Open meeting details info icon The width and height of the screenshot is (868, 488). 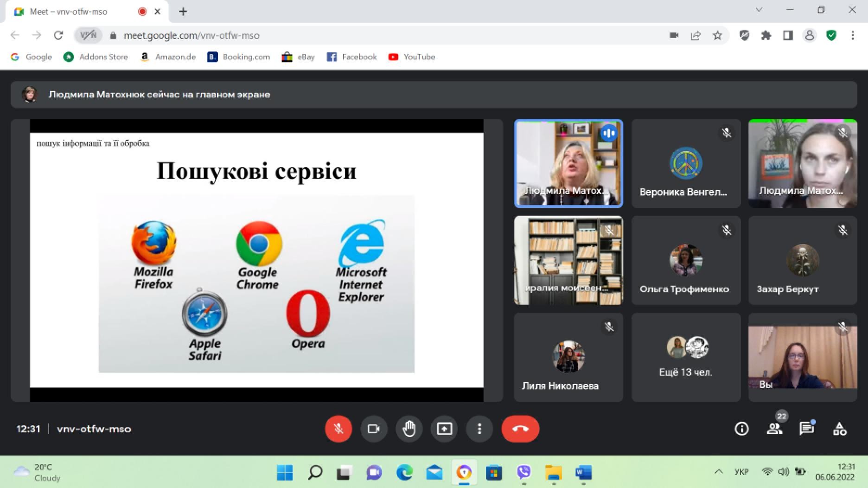(742, 429)
